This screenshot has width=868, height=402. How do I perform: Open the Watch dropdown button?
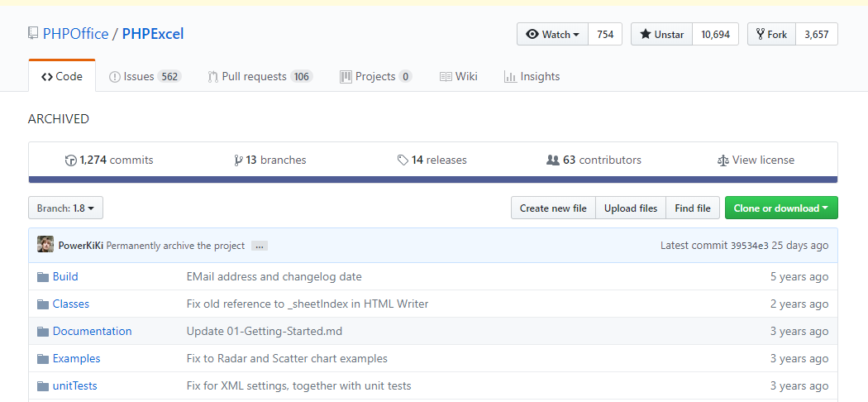coord(552,34)
